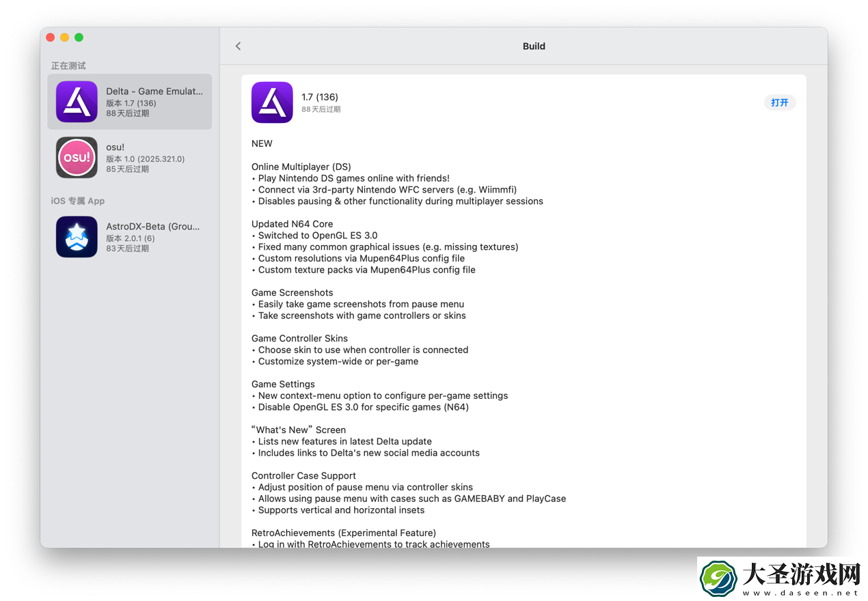Click the Controller Case Support heading
The image size is (868, 601).
tap(304, 476)
